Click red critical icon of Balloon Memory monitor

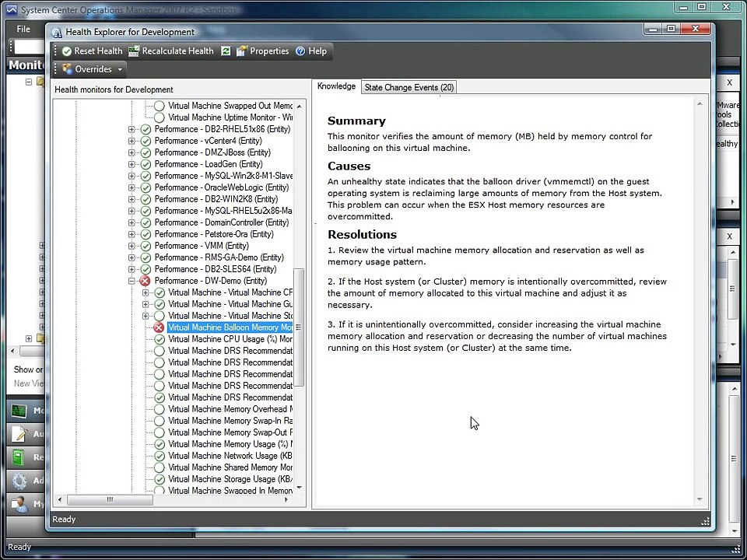coord(159,327)
